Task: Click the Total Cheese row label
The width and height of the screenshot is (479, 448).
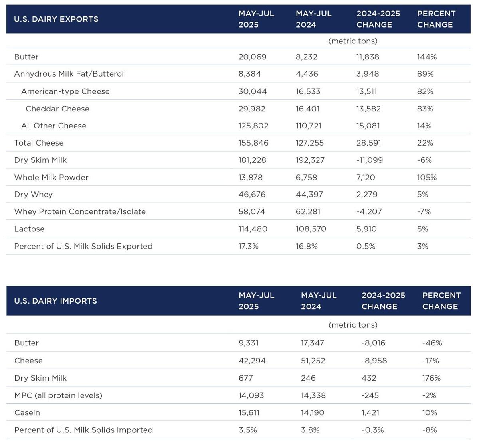Action: (39, 143)
